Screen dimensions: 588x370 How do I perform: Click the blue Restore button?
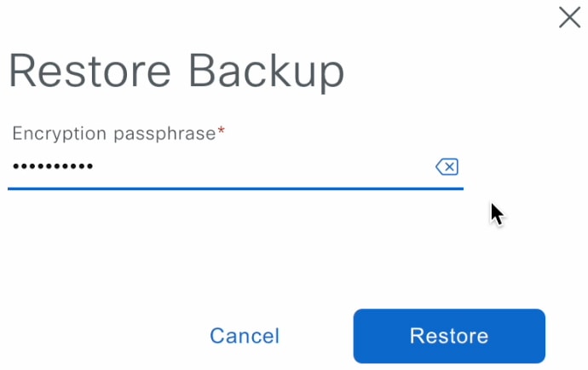pyautogui.click(x=449, y=336)
